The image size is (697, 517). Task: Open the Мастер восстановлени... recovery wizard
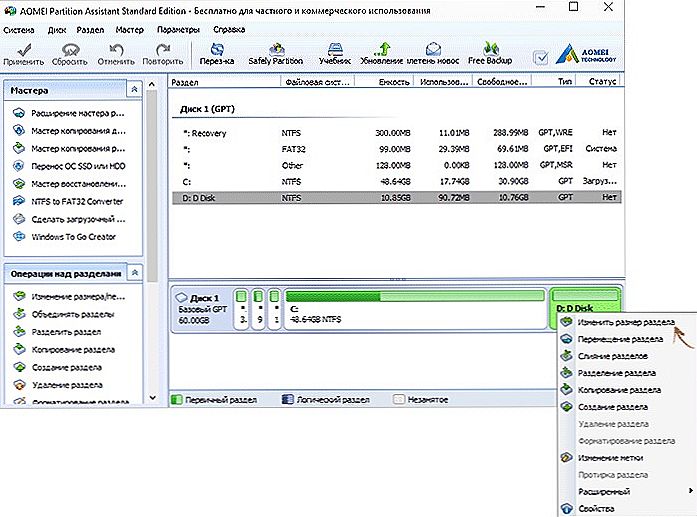pyautogui.click(x=70, y=184)
